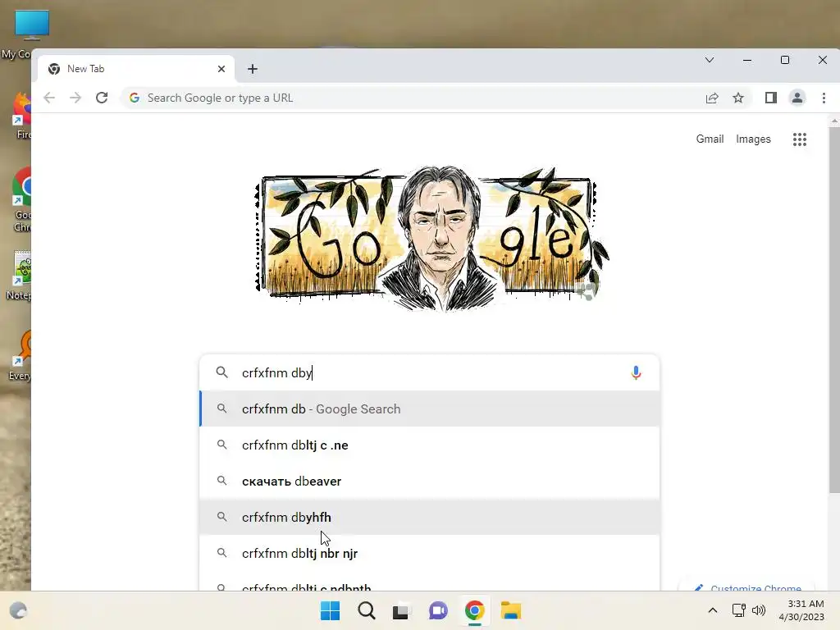This screenshot has height=630, width=840.
Task: Click the Google doodle share icon
Action: tap(587, 291)
